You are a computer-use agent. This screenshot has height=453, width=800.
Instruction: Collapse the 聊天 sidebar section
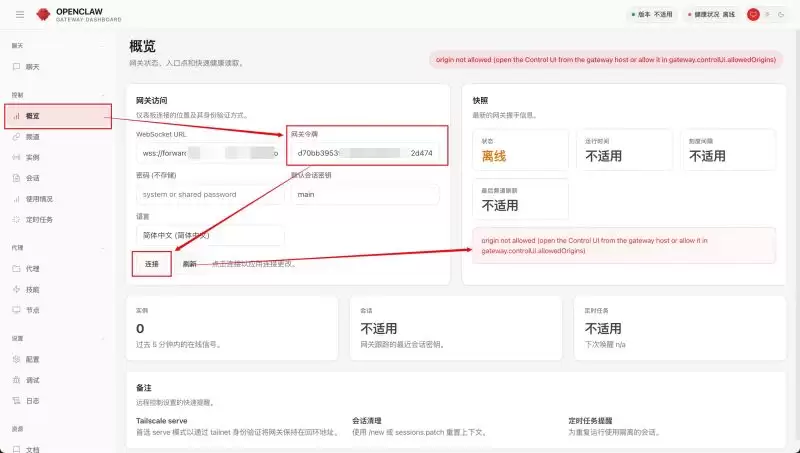pyautogui.click(x=58, y=46)
